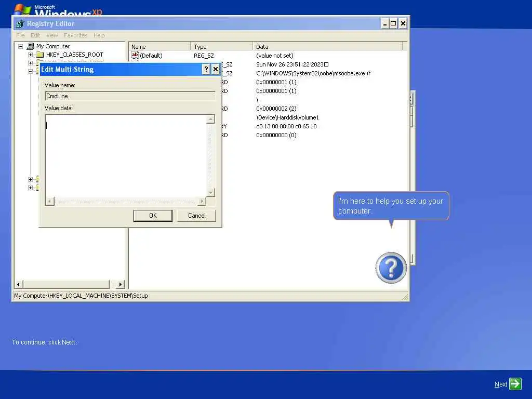
Task: Collapse the My Computer tree node
Action: click(21, 46)
